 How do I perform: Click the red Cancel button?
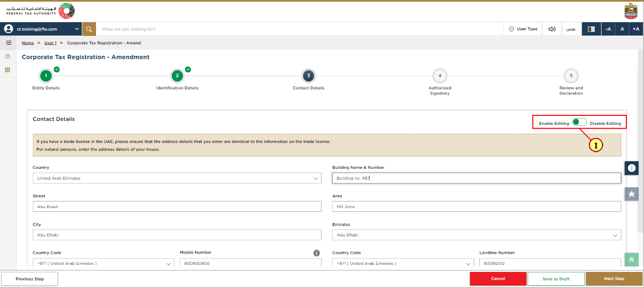coord(498,279)
